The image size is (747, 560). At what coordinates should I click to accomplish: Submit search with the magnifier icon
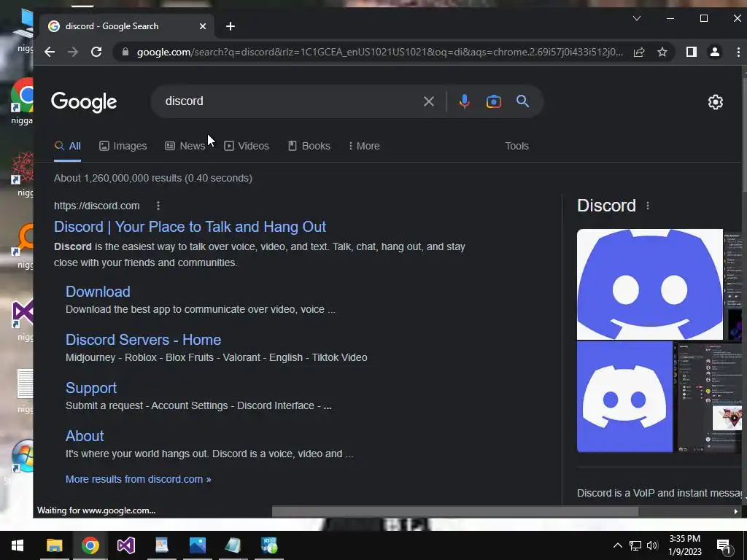(x=522, y=101)
